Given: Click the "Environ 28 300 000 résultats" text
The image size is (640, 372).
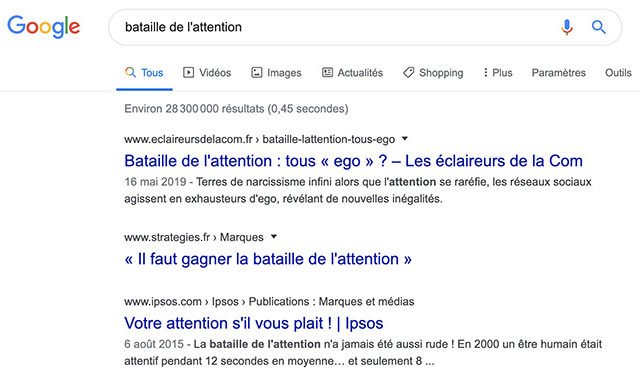Looking at the screenshot, I should point(236,109).
